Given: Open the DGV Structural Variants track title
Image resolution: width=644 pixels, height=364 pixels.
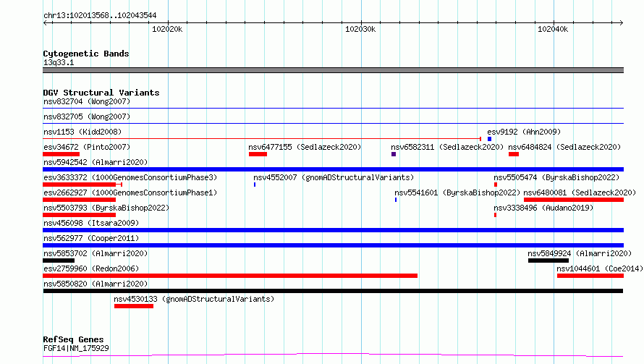Looking at the screenshot, I should [x=101, y=93].
